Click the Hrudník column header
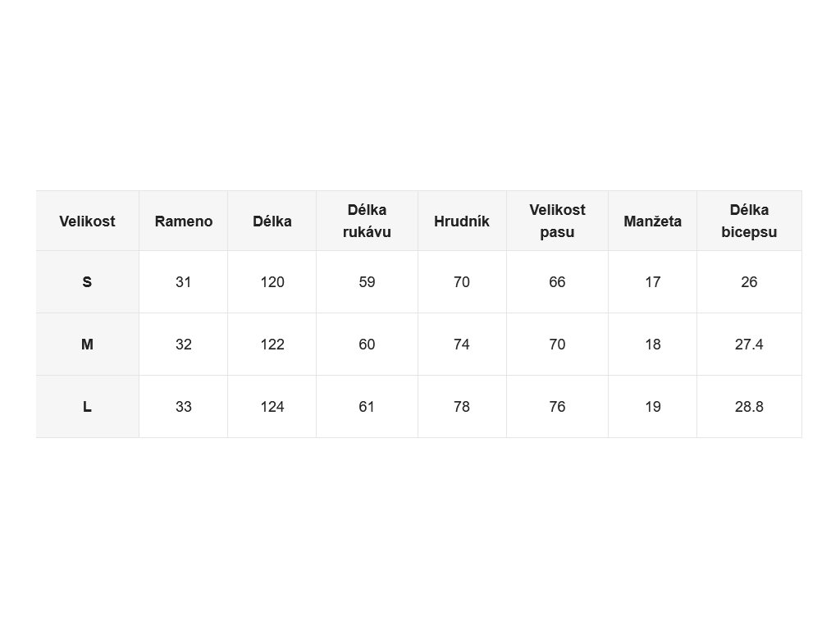The width and height of the screenshot is (840, 630). [462, 221]
